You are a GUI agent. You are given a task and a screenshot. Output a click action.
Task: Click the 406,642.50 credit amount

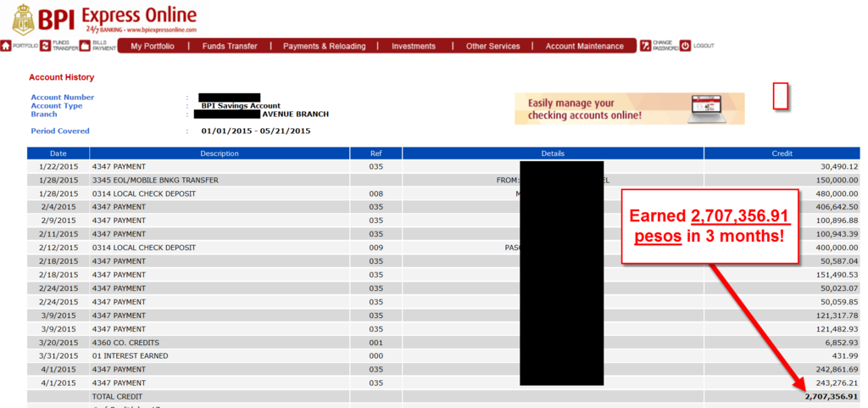pos(837,207)
